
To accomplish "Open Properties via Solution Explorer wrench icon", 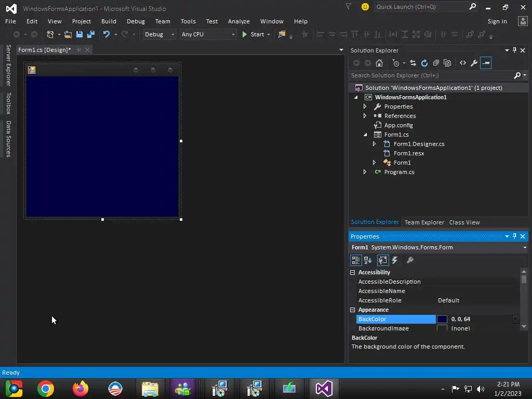I will [x=474, y=63].
